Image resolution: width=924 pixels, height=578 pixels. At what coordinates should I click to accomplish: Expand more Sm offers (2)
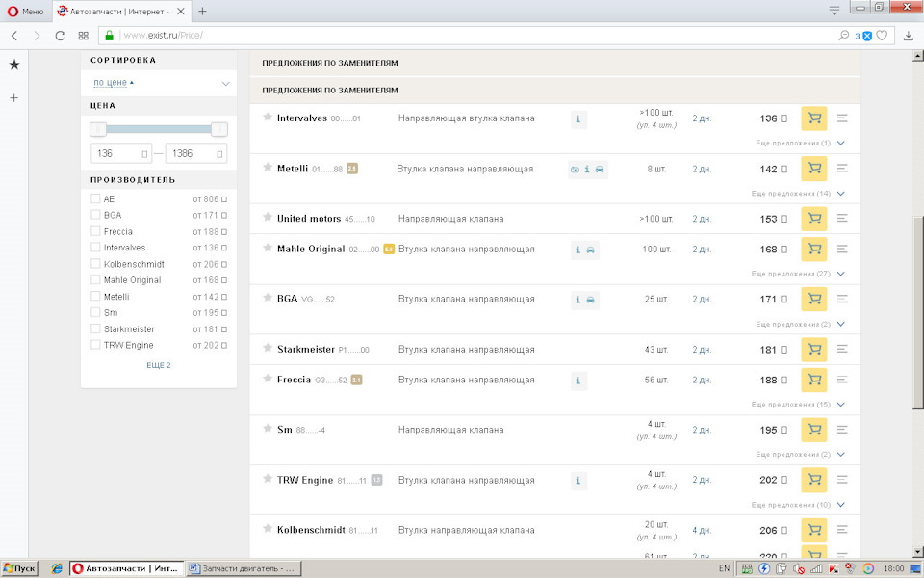[800, 454]
